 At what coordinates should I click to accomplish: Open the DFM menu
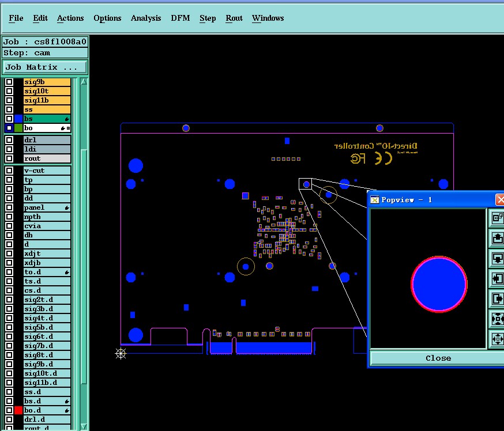[x=180, y=18]
